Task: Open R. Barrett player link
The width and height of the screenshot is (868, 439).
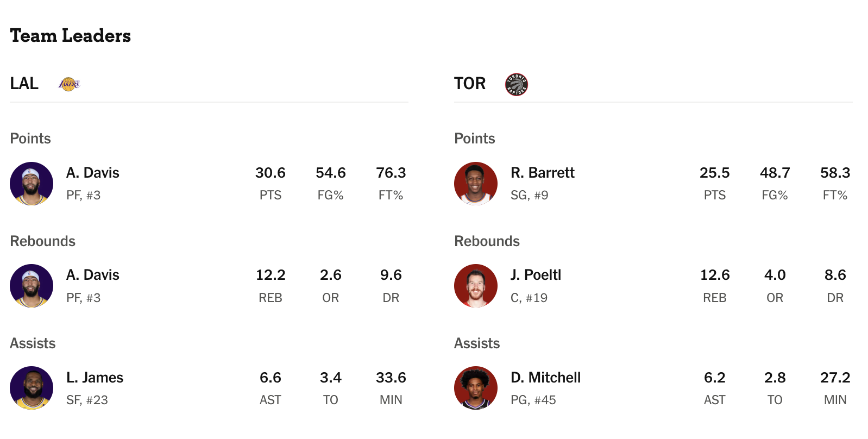Action: [543, 173]
